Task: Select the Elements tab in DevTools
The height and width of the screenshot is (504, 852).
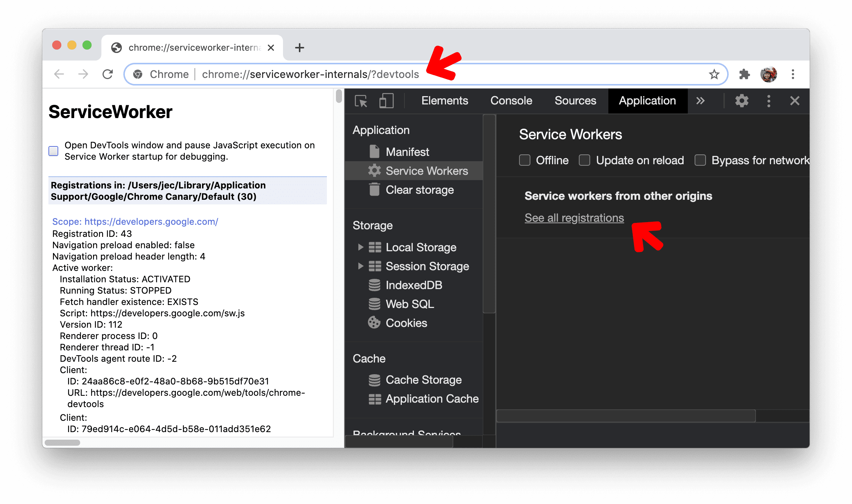Action: click(443, 101)
